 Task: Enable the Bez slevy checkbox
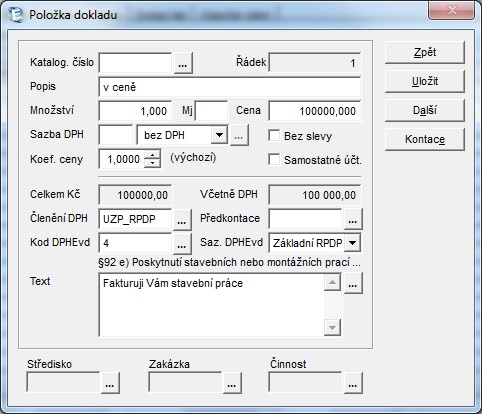(x=274, y=136)
